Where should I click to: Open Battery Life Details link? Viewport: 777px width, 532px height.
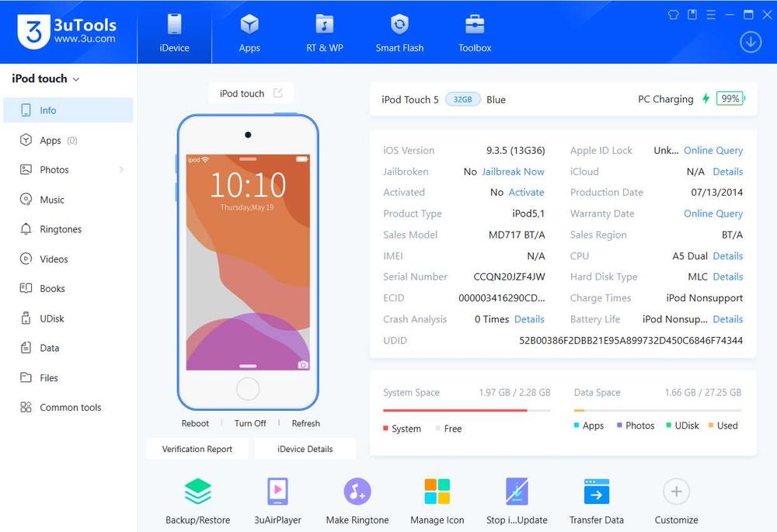point(727,319)
